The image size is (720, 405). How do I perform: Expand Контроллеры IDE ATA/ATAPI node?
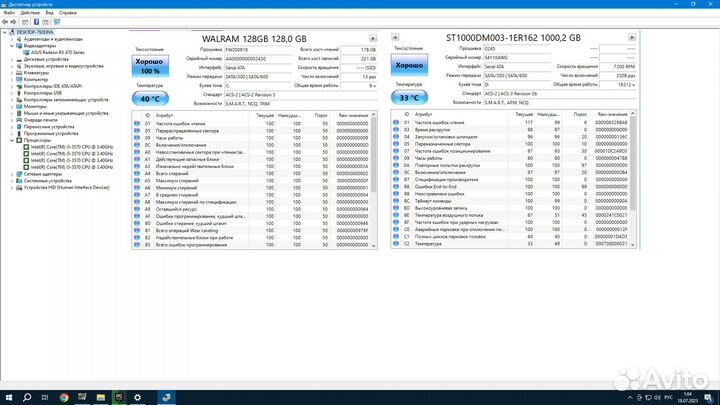tap(12, 86)
